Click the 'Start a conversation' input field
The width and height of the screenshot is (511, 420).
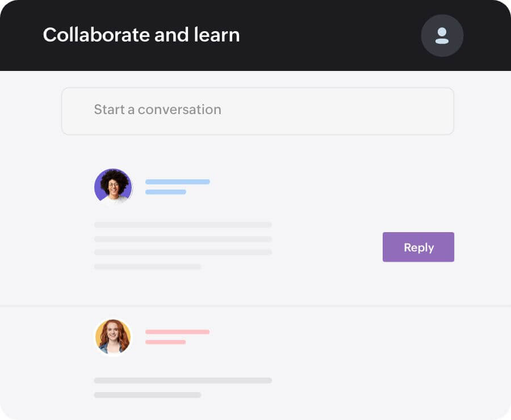click(x=257, y=111)
